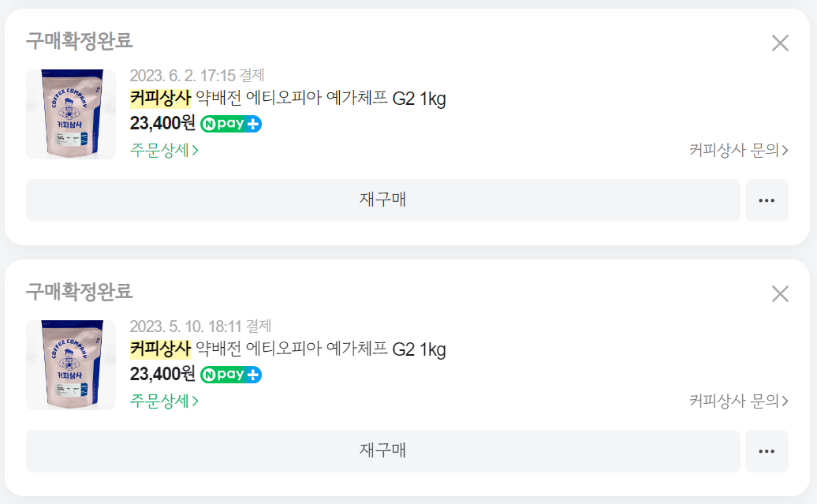Open product title in the May 10 order
Viewport: 817px width, 504px height.
(x=288, y=349)
